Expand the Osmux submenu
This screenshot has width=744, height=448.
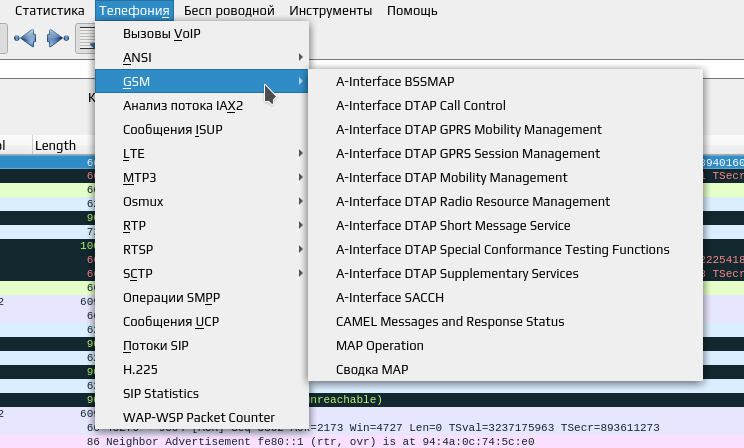coord(202,202)
